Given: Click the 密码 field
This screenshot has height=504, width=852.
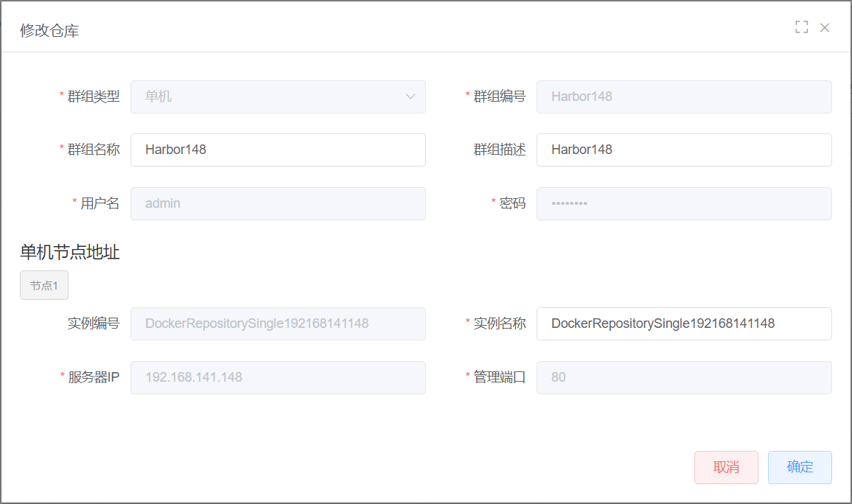Looking at the screenshot, I should (x=684, y=203).
